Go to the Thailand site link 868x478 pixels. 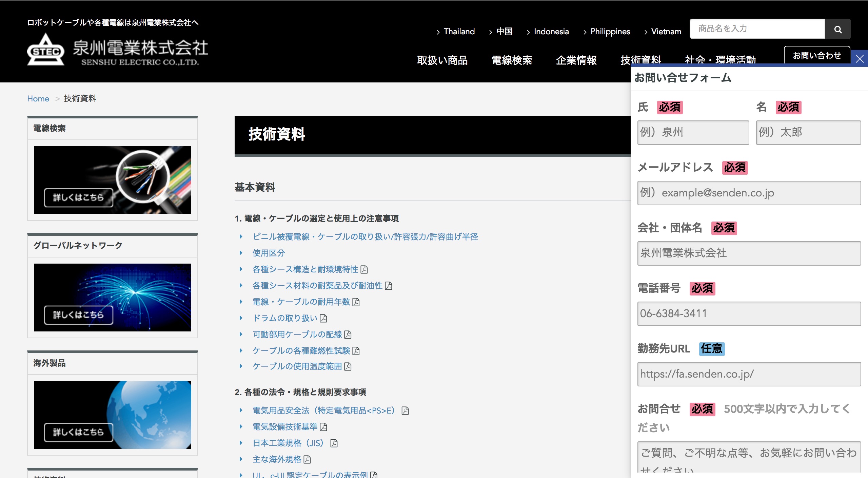pyautogui.click(x=459, y=32)
